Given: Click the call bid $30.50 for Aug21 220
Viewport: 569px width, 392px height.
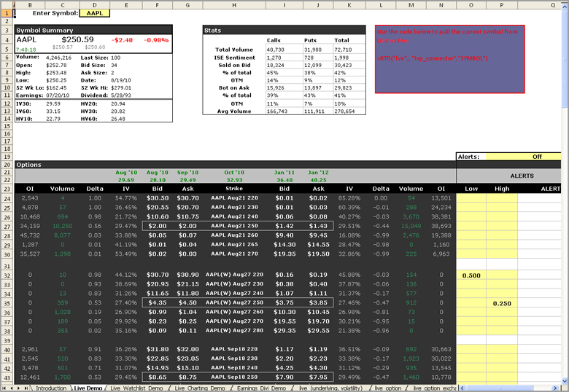Looking at the screenshot, I should (x=158, y=198).
